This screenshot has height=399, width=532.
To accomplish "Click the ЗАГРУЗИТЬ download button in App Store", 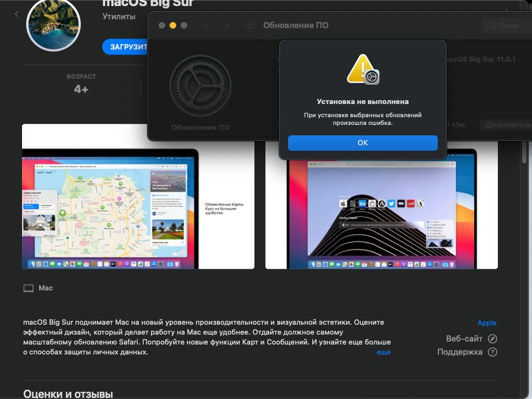I will tap(125, 47).
